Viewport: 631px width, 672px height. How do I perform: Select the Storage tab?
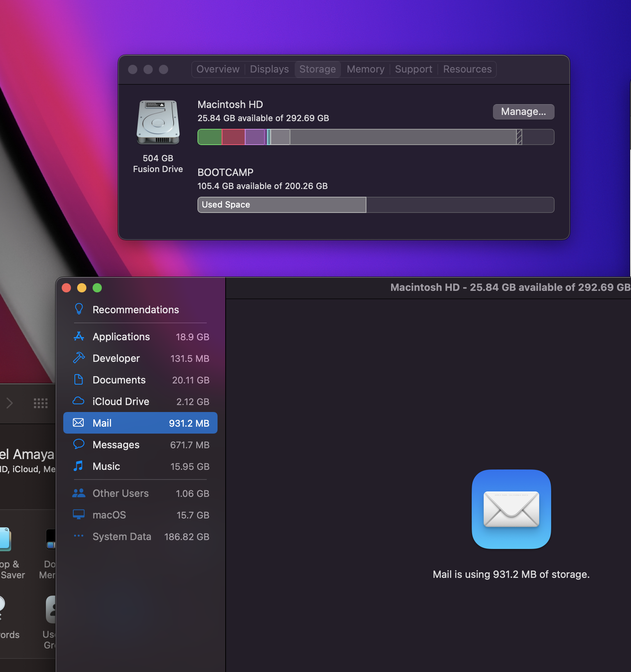317,69
